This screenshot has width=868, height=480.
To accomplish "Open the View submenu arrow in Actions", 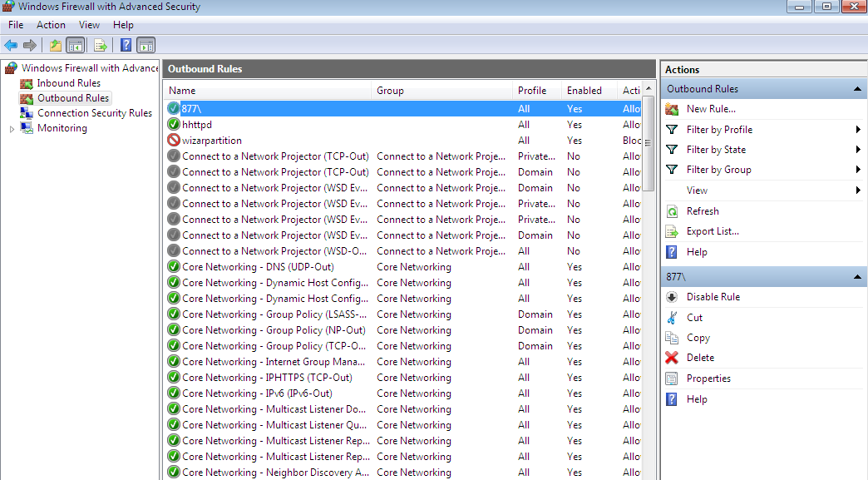I will (x=858, y=191).
